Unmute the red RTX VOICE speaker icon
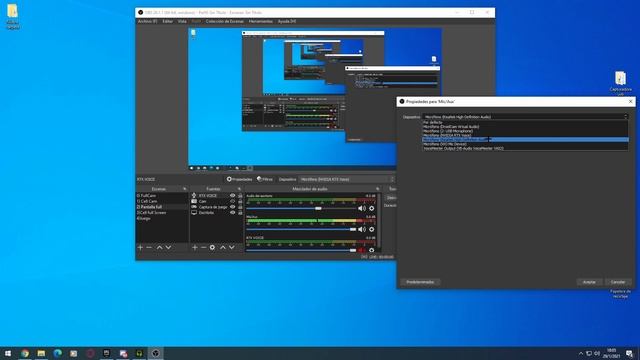This screenshot has width=640, height=360. point(362,250)
